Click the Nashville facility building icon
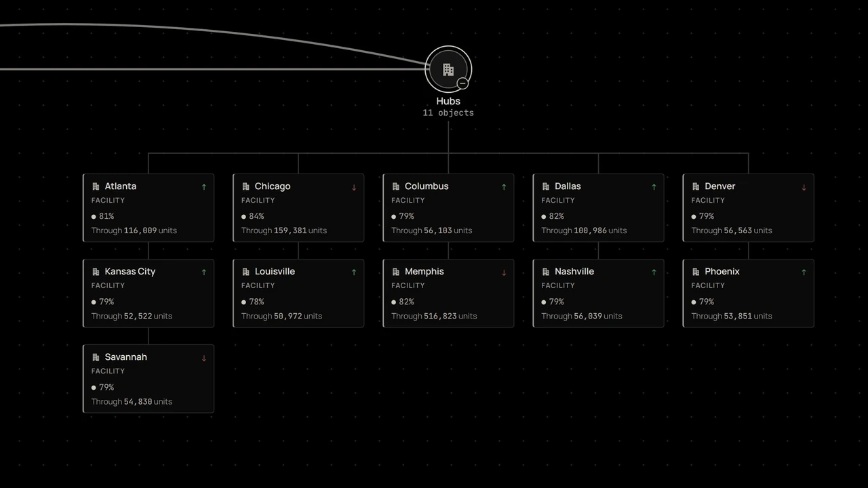868x488 pixels. [545, 272]
